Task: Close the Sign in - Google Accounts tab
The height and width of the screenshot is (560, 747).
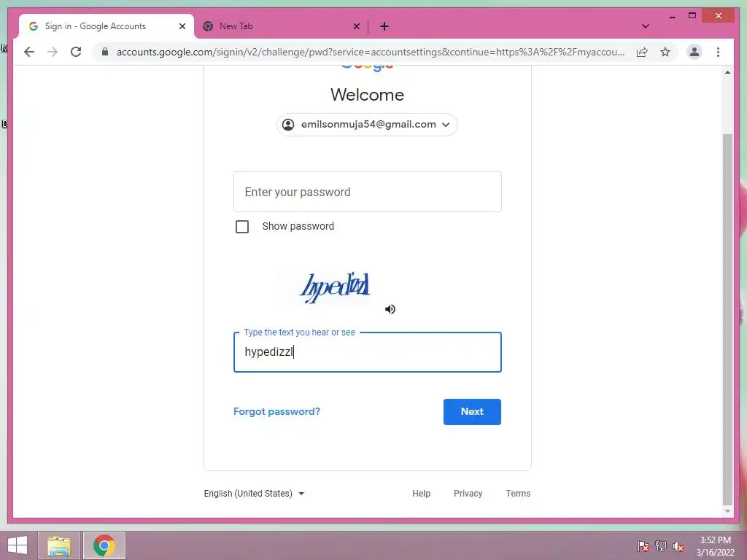Action: click(x=182, y=26)
